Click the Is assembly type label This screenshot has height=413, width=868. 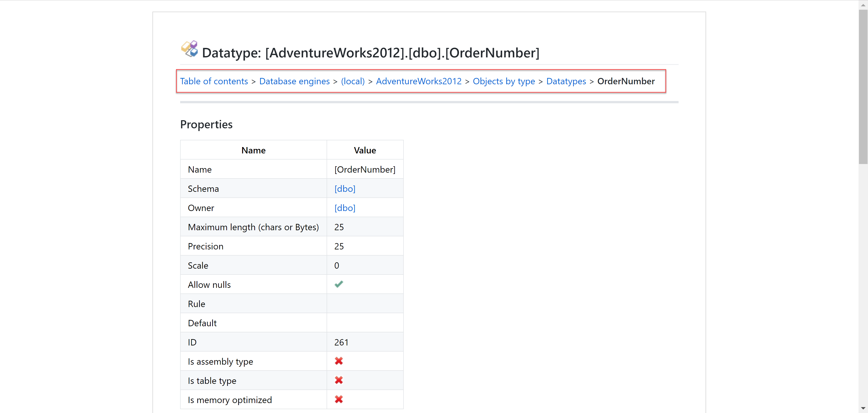220,361
